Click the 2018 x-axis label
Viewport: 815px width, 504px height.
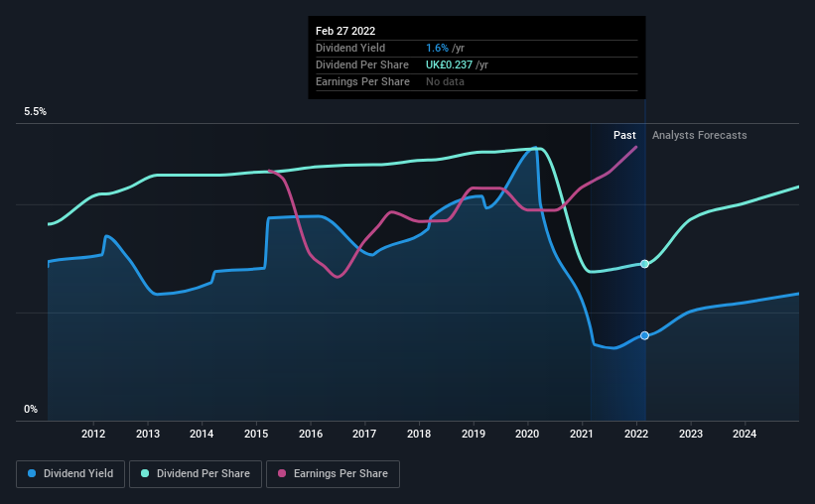coord(419,434)
